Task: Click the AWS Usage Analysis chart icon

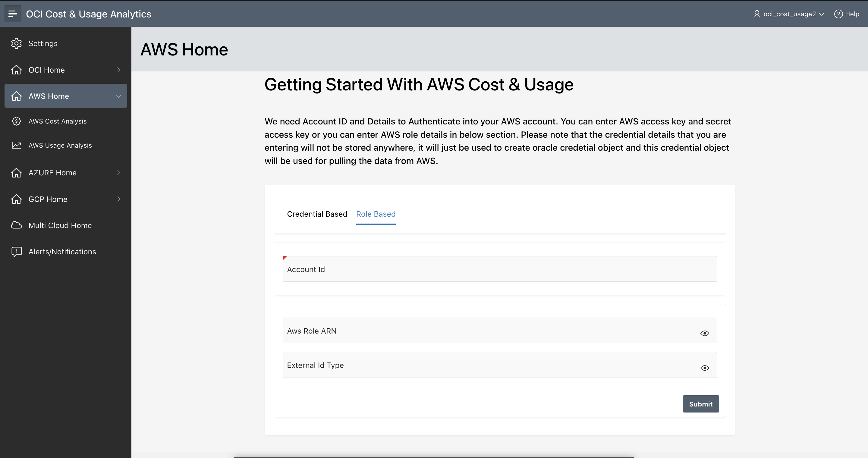Action: click(x=16, y=145)
